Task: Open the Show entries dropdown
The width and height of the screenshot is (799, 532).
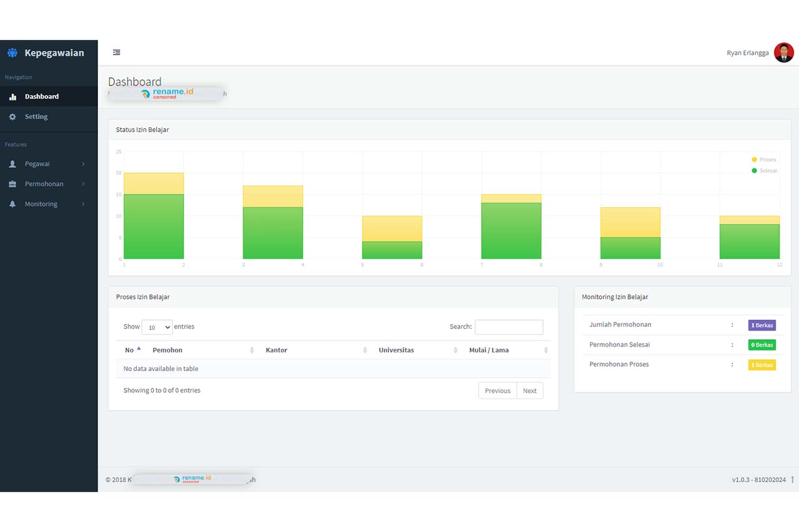Action: pyautogui.click(x=157, y=327)
